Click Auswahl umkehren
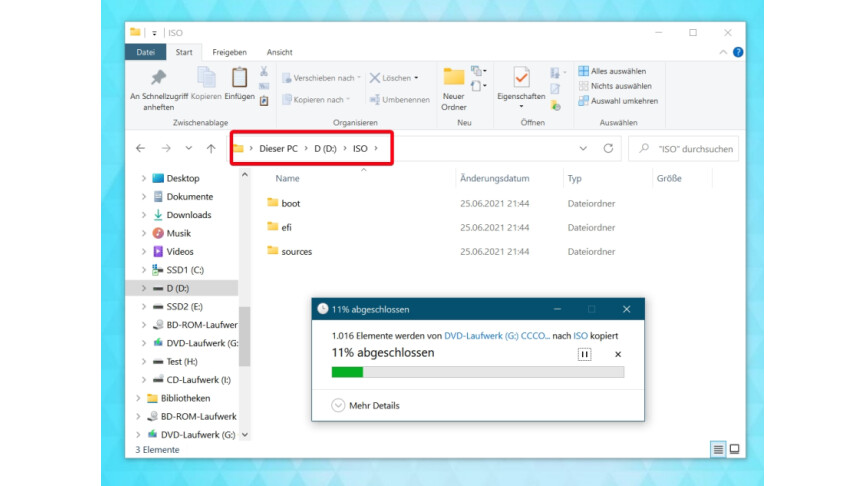 [x=618, y=101]
